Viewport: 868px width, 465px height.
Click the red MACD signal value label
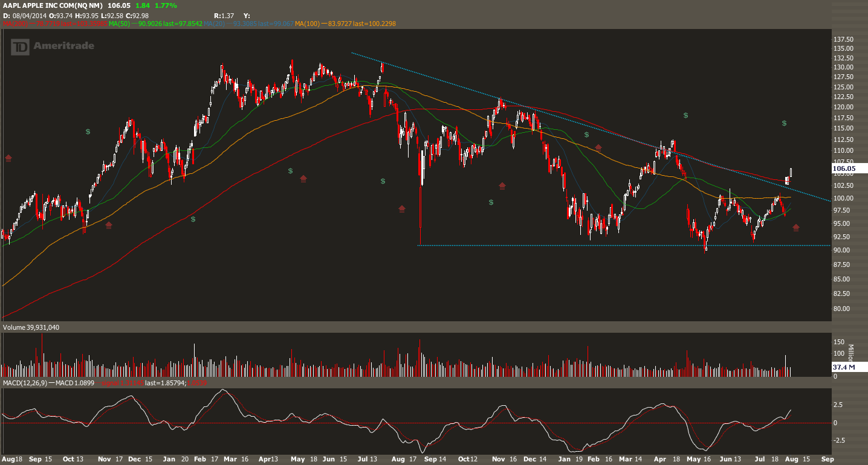[123, 383]
